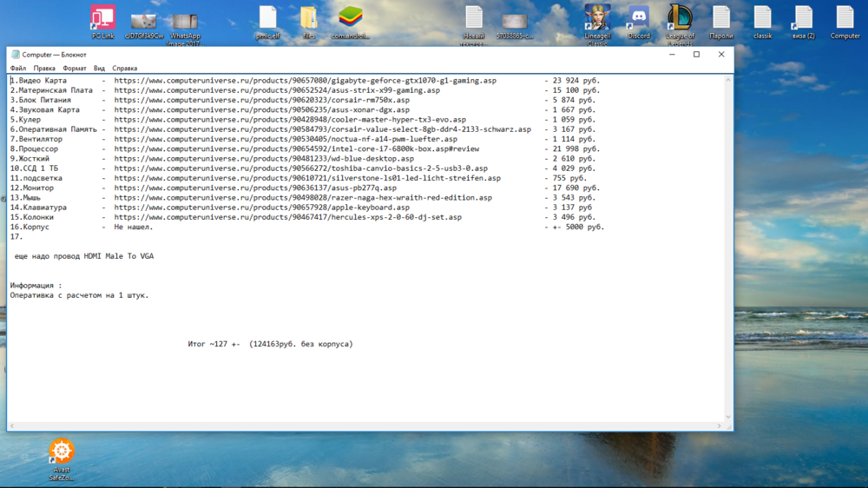Open the classik text file icon
Viewport: 868px width, 488px height.
(x=762, y=20)
